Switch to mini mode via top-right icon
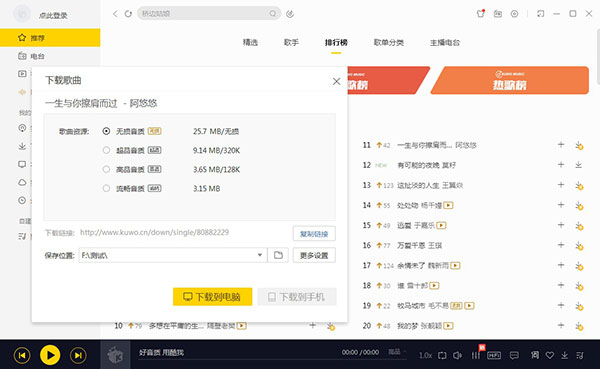600x369 pixels. coord(540,14)
